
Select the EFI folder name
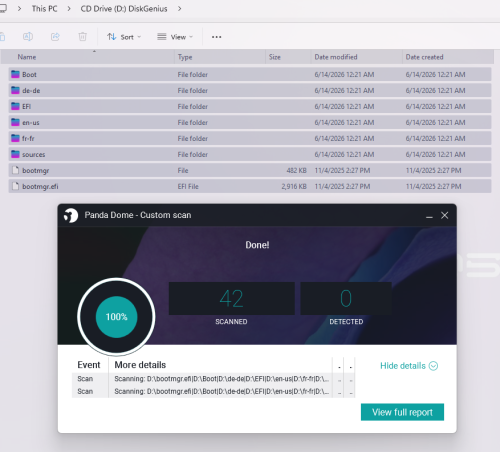(27, 106)
